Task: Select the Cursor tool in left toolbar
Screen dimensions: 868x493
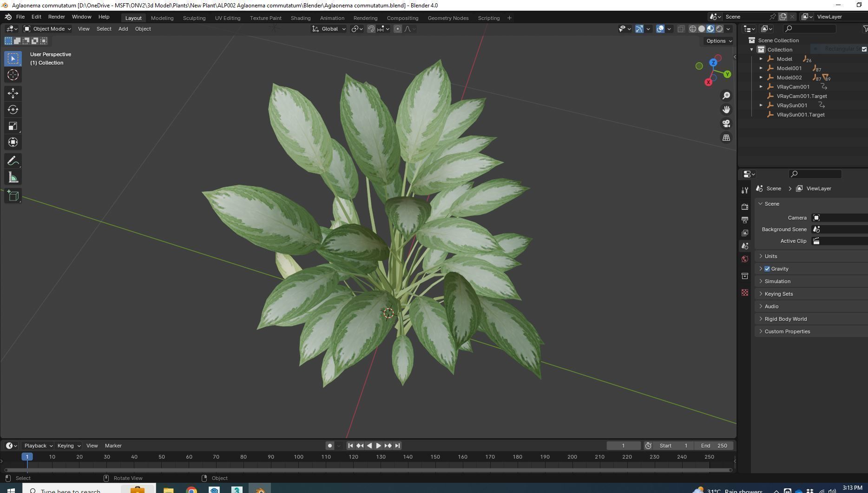Action: click(x=13, y=75)
